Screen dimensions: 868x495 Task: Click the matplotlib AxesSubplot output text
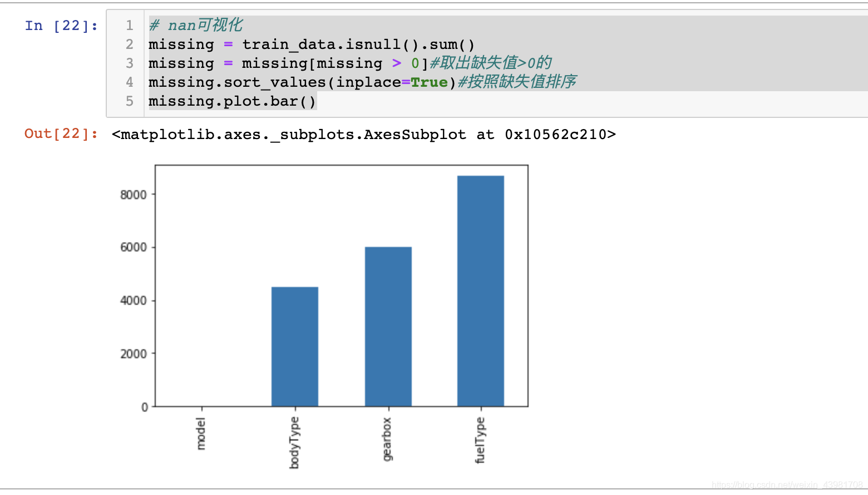coord(364,135)
